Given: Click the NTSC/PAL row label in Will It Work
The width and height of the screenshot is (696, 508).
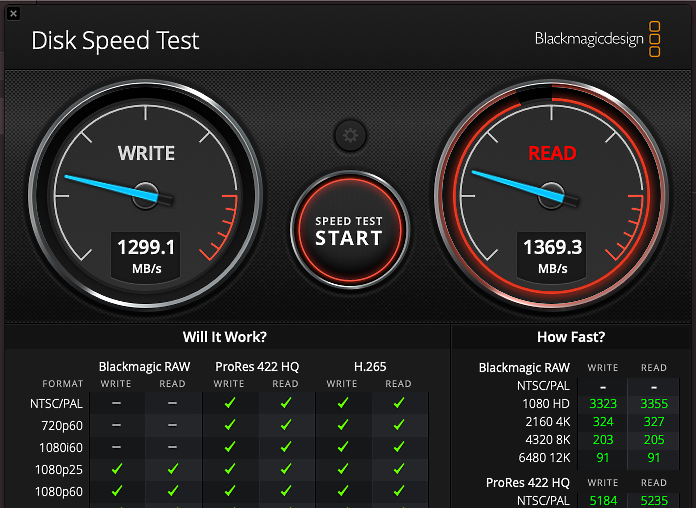Looking at the screenshot, I should [x=56, y=404].
